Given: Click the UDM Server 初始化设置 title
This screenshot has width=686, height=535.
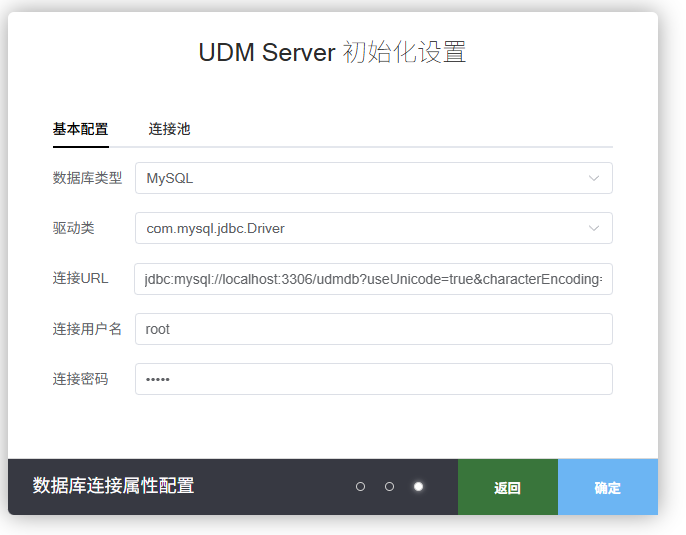Looking at the screenshot, I should tap(332, 52).
